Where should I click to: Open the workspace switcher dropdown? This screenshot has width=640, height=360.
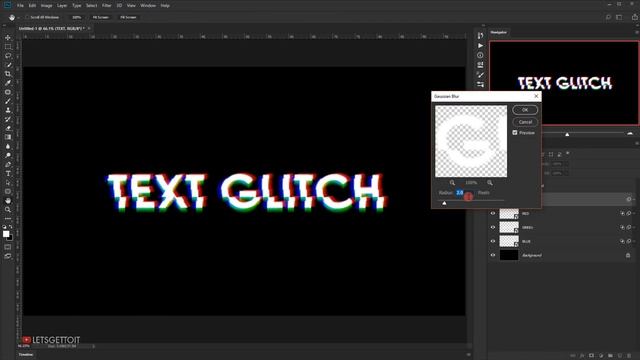click(620, 17)
